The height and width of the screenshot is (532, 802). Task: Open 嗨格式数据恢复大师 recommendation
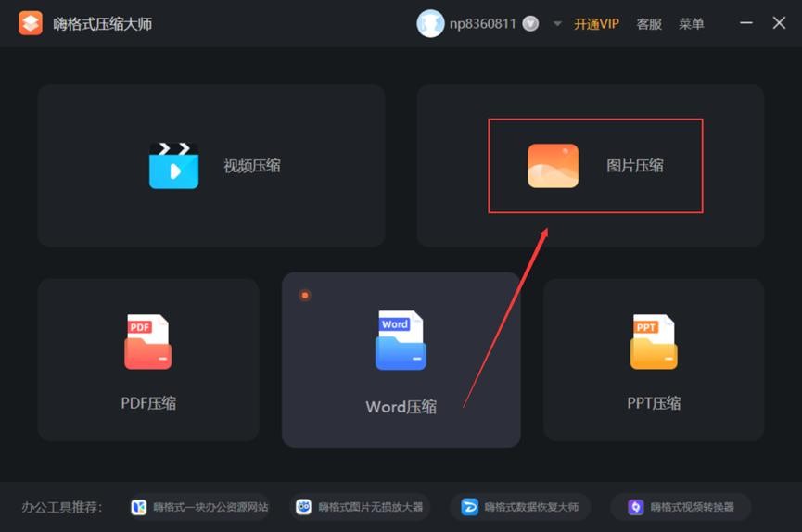(x=521, y=507)
